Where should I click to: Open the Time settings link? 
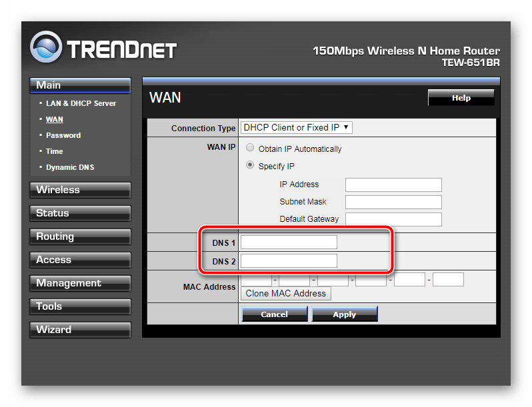pos(54,151)
